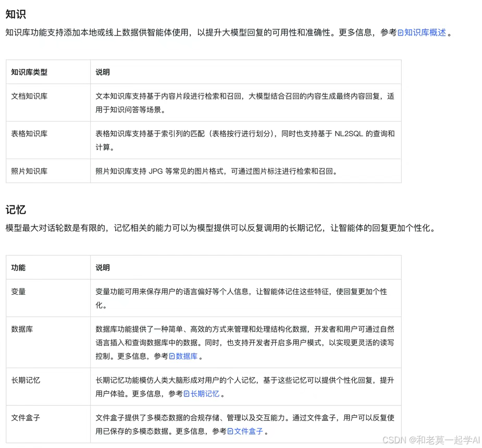
Task: Click the document icon before the 数据库 link
Action: tap(172, 356)
